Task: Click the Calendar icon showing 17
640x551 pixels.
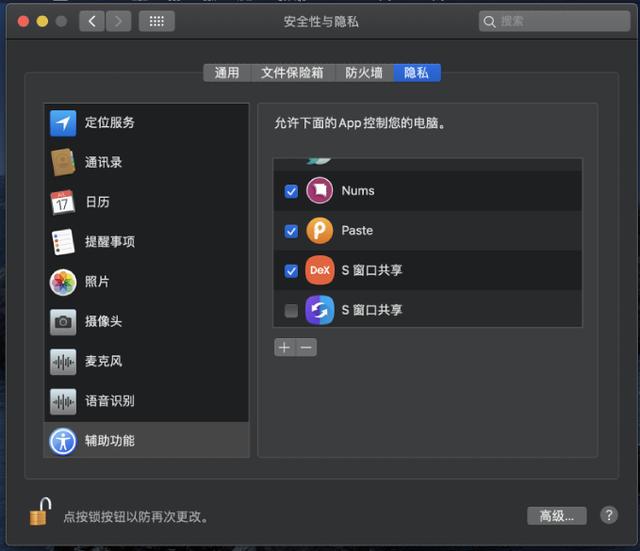Action: (x=63, y=202)
